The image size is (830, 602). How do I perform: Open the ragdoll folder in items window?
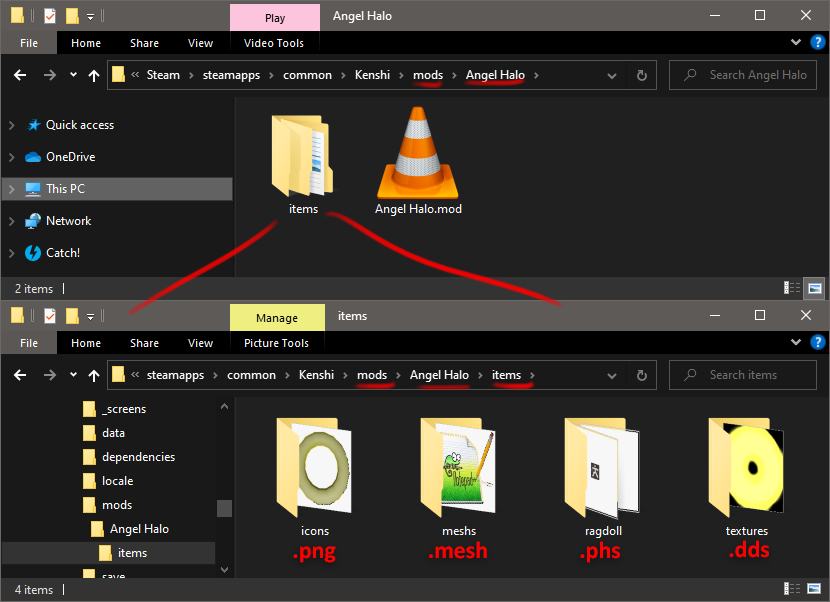pyautogui.click(x=603, y=477)
